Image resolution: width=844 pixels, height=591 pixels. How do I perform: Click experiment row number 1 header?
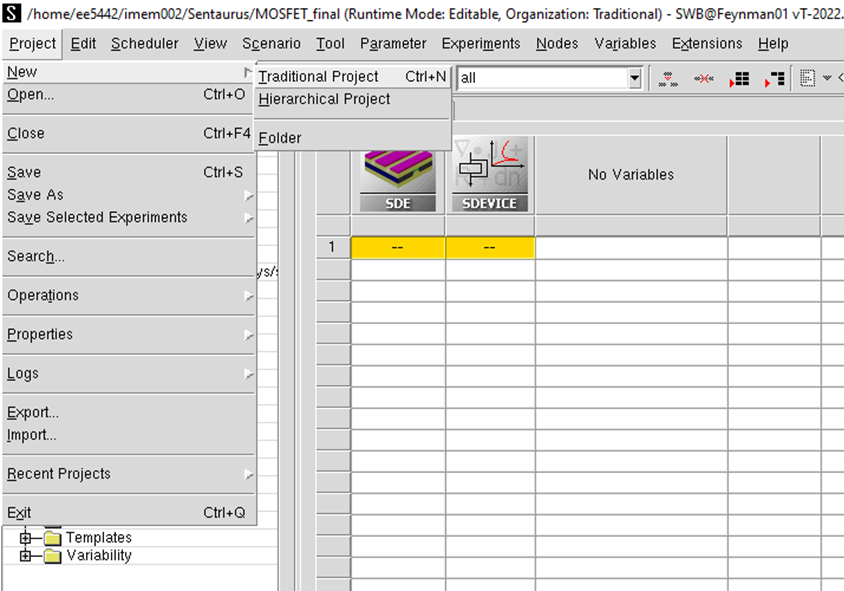point(333,248)
